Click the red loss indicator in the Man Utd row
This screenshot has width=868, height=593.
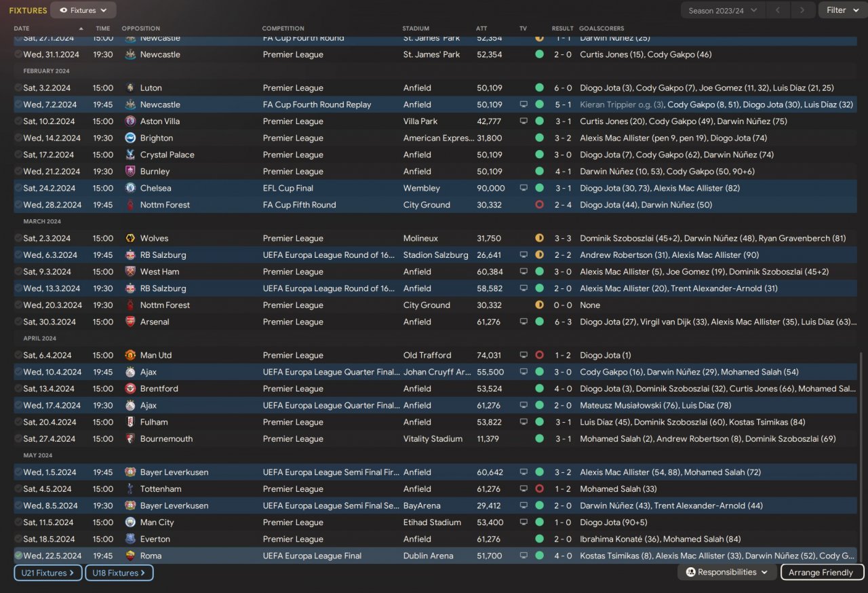click(540, 355)
